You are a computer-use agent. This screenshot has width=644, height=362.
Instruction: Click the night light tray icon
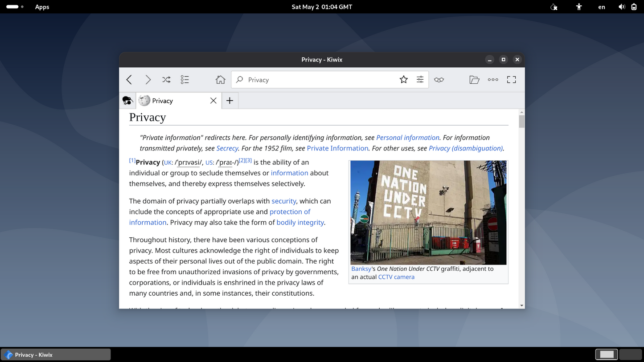[554, 7]
